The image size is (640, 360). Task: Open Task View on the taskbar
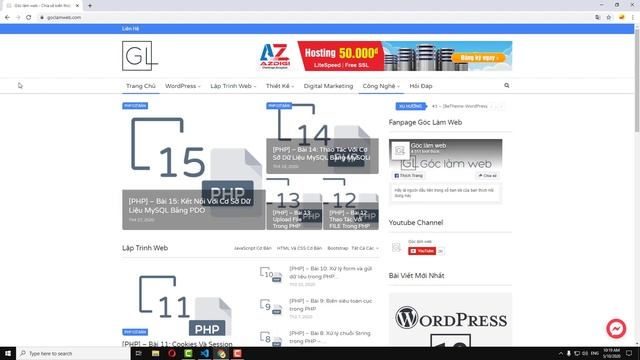139,353
